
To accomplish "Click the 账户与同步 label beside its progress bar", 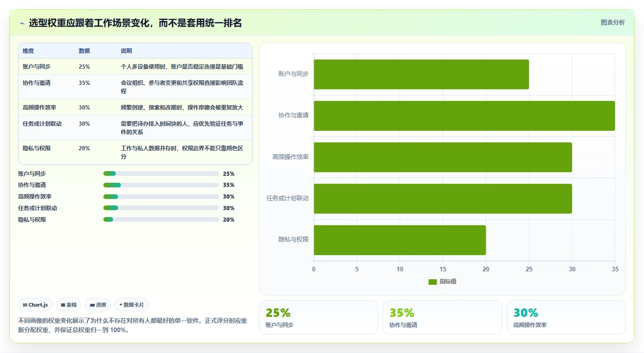I will pos(32,174).
